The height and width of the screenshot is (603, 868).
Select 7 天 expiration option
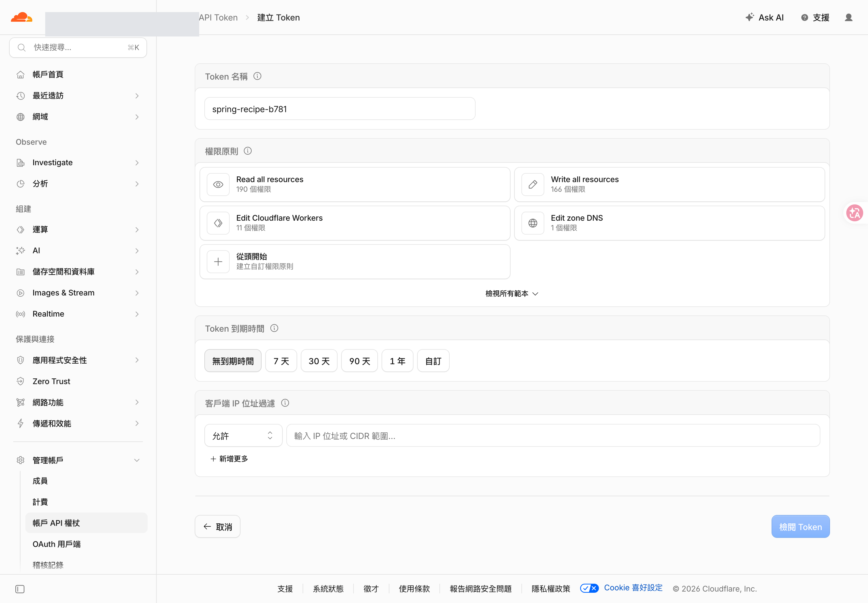pyautogui.click(x=281, y=361)
